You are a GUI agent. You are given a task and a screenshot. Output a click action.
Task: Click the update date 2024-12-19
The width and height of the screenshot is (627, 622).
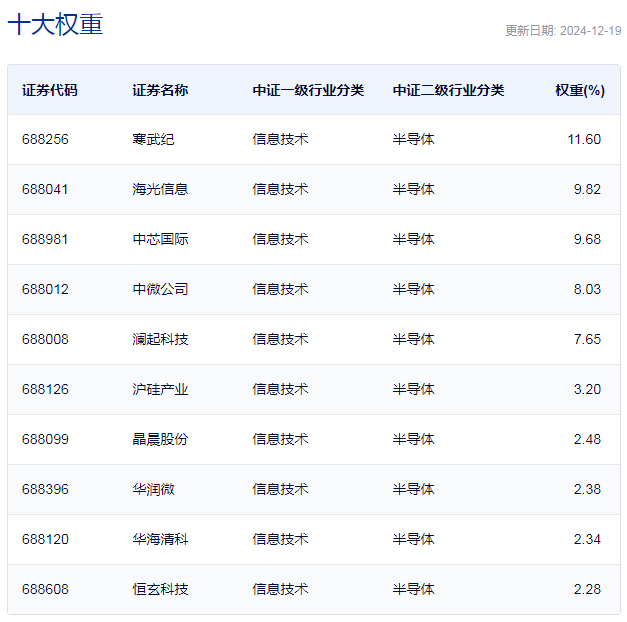click(x=590, y=31)
